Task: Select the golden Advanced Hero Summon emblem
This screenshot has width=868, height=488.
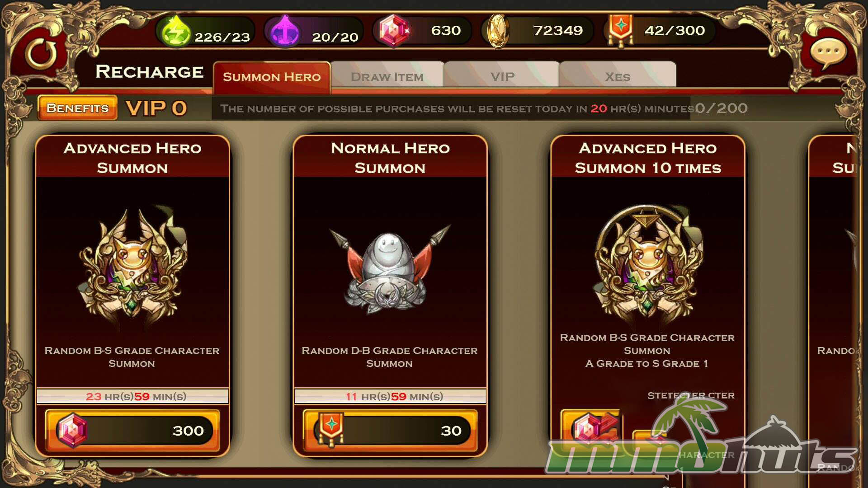Action: (x=132, y=266)
